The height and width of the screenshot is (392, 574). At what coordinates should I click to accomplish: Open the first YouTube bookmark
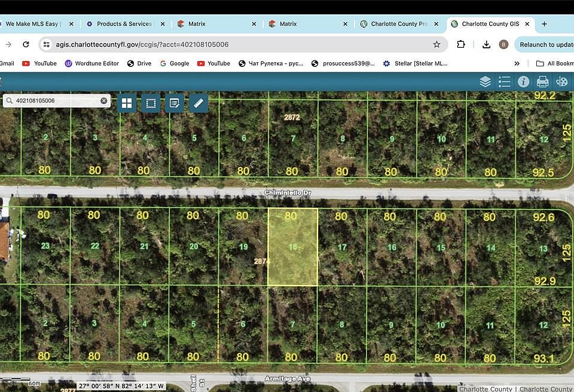39,63
